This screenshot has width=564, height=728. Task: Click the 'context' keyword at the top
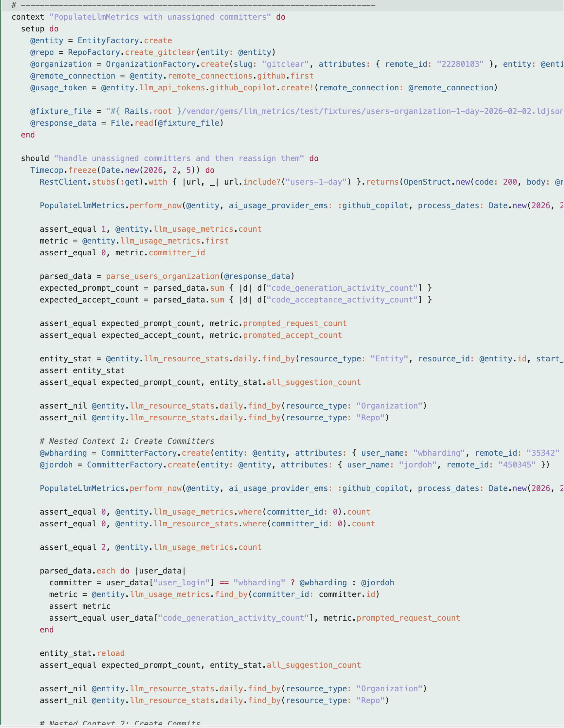(x=28, y=17)
